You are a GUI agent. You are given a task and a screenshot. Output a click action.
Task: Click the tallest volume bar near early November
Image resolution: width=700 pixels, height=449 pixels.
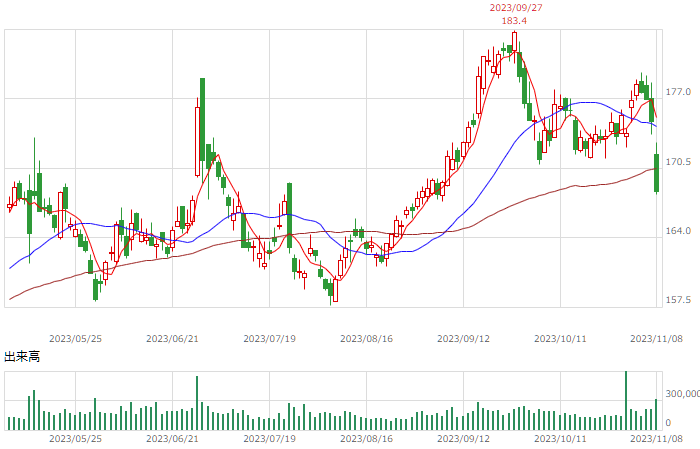pos(626,400)
